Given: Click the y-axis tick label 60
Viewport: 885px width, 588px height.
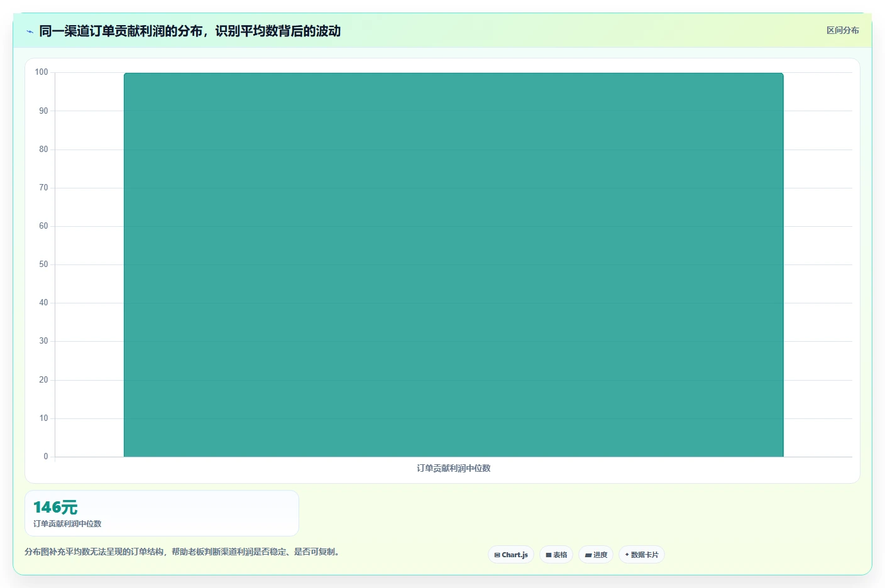Looking at the screenshot, I should (43, 226).
